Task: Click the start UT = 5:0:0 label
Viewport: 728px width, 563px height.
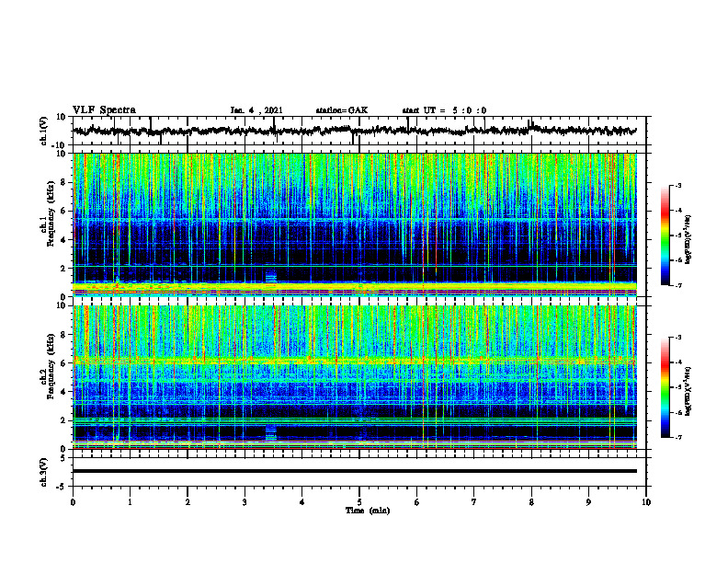Action: tap(444, 110)
